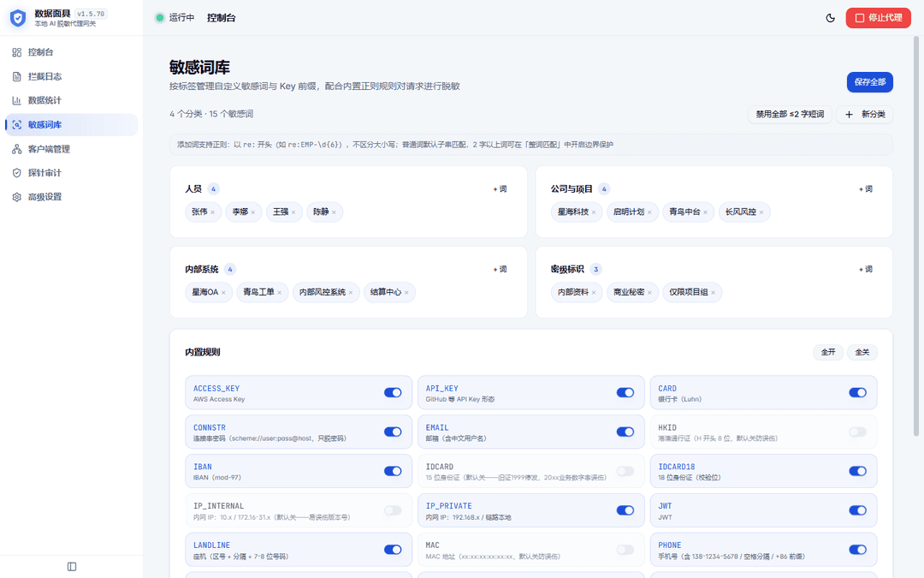Remove the 仅限项目组 tag

coord(713,293)
